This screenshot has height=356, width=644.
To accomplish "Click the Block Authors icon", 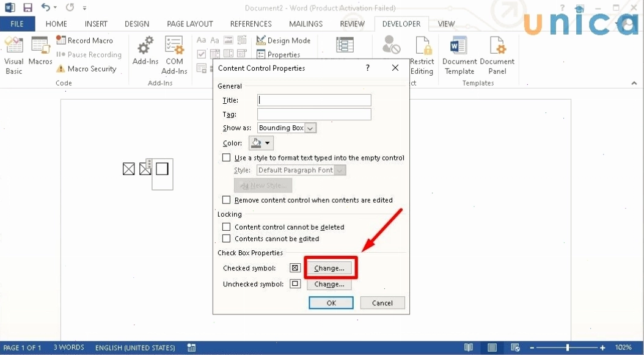I will pos(391,45).
